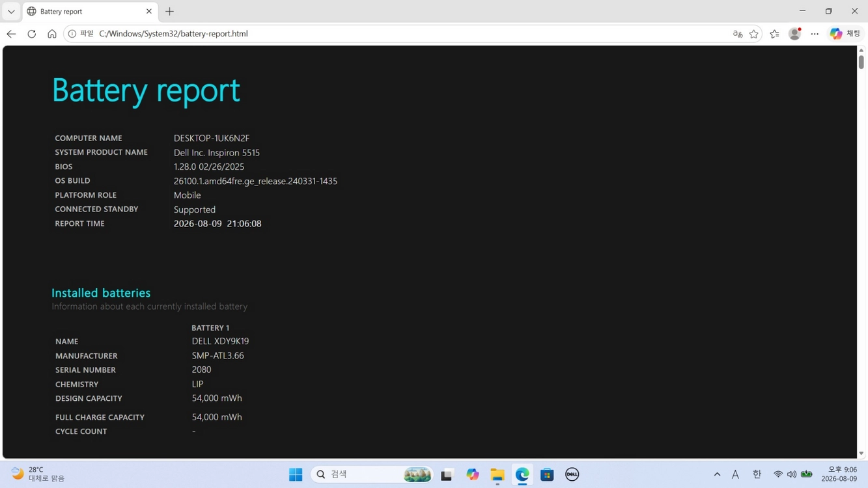Image resolution: width=868 pixels, height=488 pixels.
Task: Click chemistry value LIP
Action: pos(197,384)
